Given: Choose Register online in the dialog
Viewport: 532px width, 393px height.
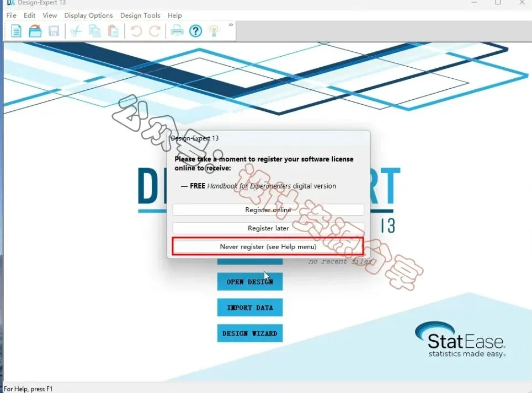Looking at the screenshot, I should coord(268,209).
